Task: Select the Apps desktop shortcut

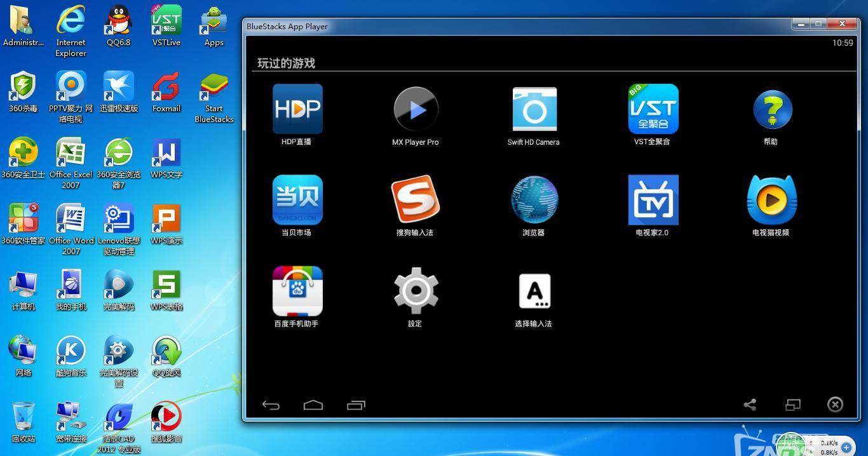Action: (x=214, y=27)
